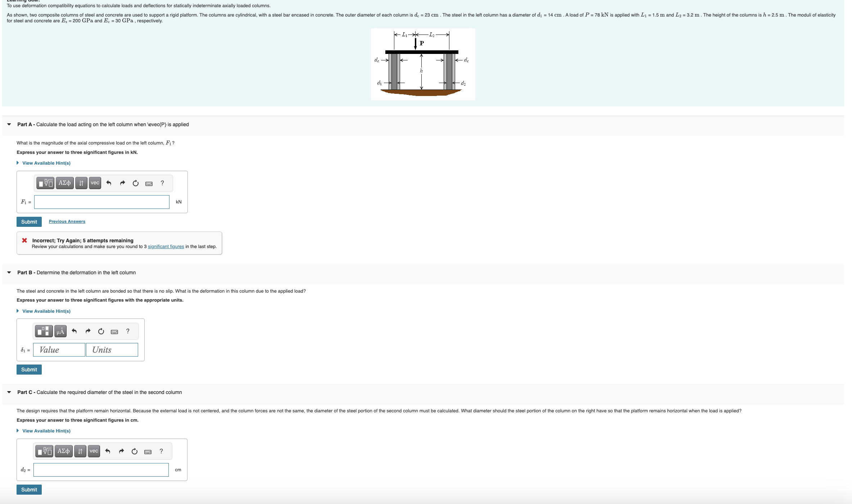
Task: Click Submit button for Part A answer
Action: click(x=29, y=221)
